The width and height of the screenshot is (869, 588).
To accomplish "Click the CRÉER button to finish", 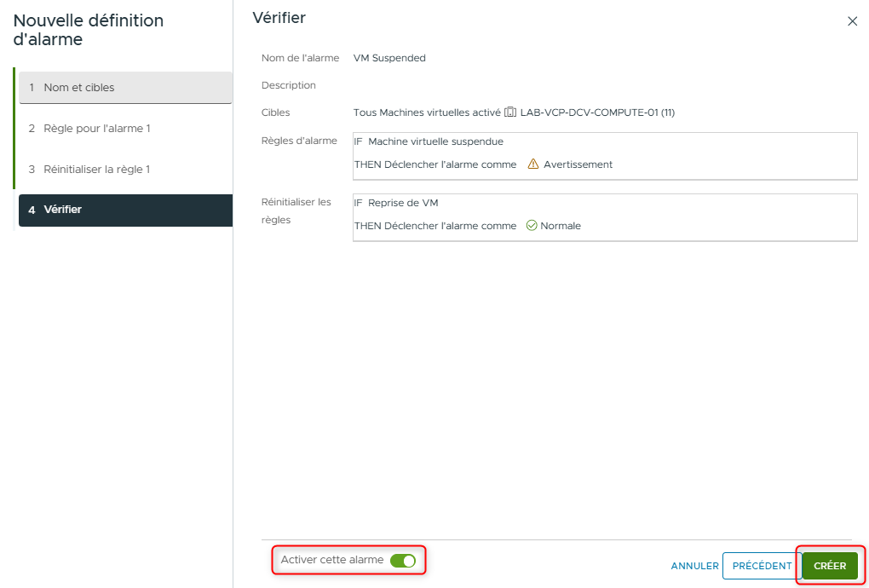I will (x=829, y=565).
